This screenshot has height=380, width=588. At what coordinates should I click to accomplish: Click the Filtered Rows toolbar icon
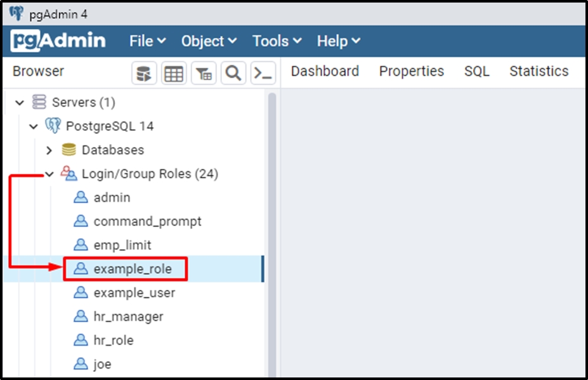click(204, 74)
